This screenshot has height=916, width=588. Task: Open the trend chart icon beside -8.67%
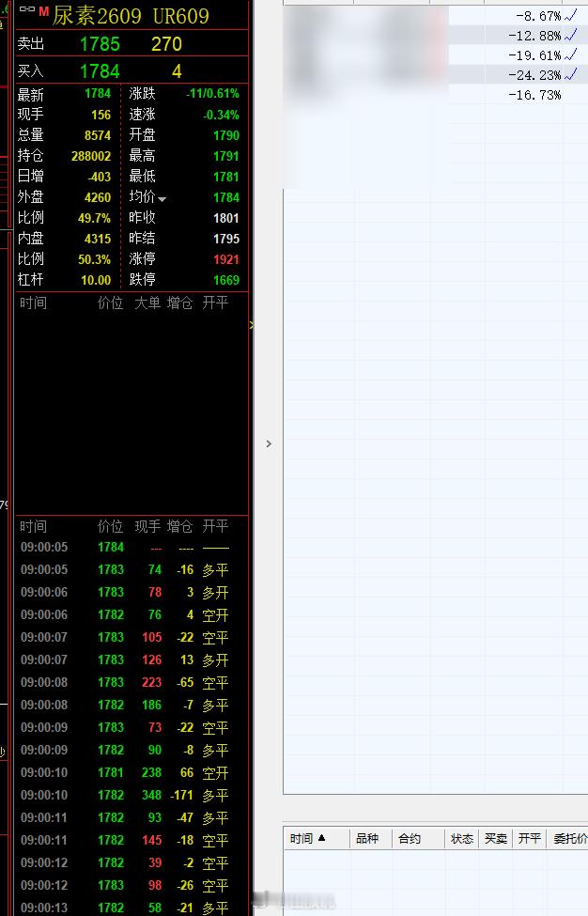570,15
